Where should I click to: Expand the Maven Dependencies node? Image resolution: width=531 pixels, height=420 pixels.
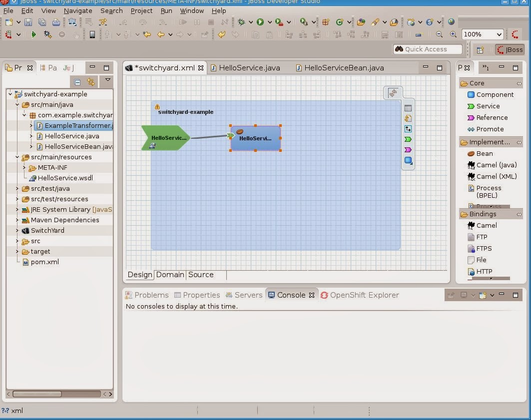pos(17,220)
